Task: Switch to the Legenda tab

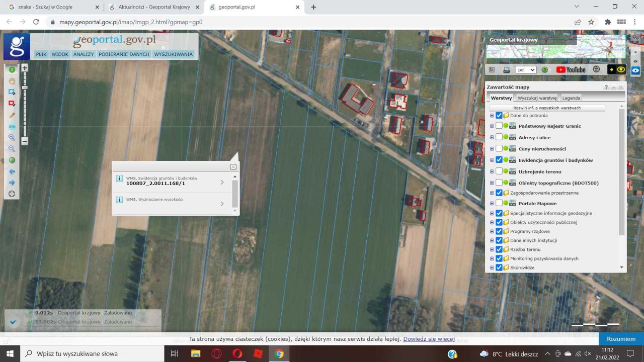Action: click(571, 98)
